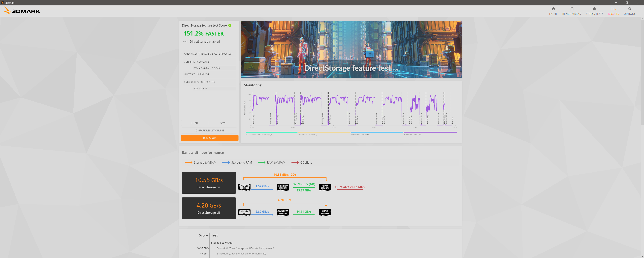Screen dimensions: 644x258
Task: Click the 10.55 GB/s DirectStorage on tile
Action: [x=209, y=183]
